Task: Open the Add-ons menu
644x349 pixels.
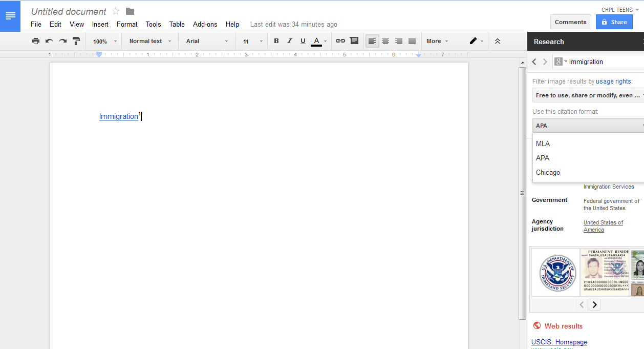Action: click(205, 24)
